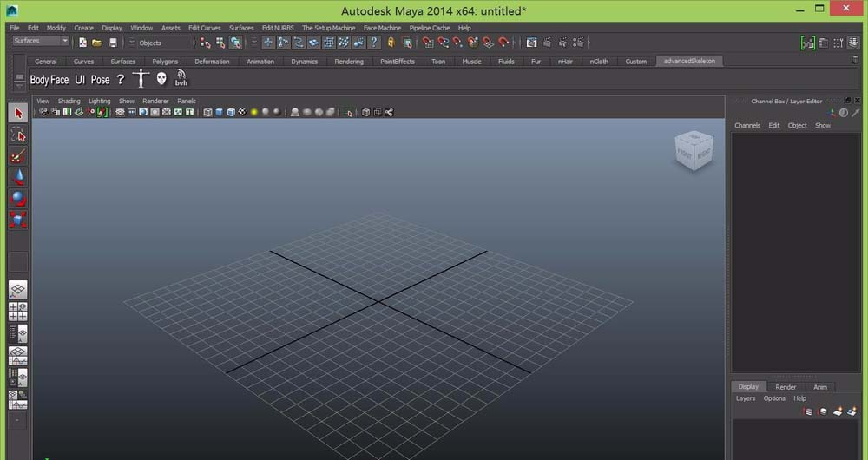The image size is (868, 460).
Task: Pick the Paint Selection brush tool
Action: coord(18,156)
